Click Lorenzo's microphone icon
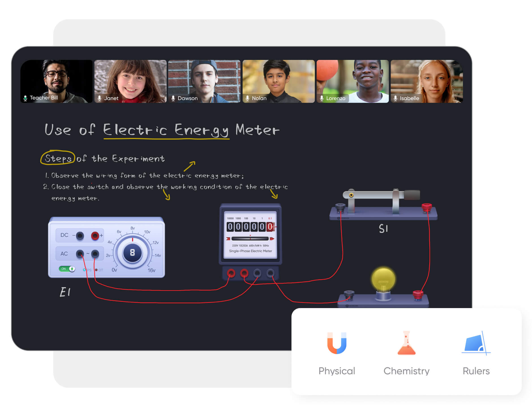 (321, 98)
